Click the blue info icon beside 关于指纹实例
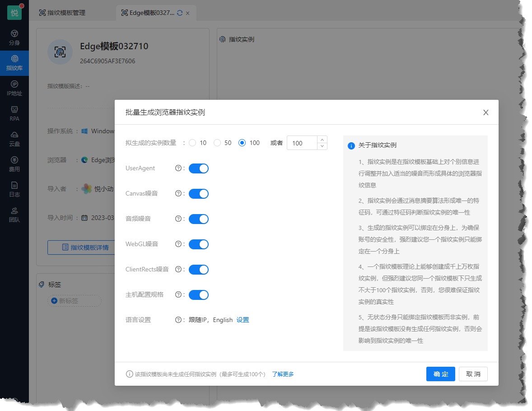Screen dimensions: 532x411 (351, 145)
